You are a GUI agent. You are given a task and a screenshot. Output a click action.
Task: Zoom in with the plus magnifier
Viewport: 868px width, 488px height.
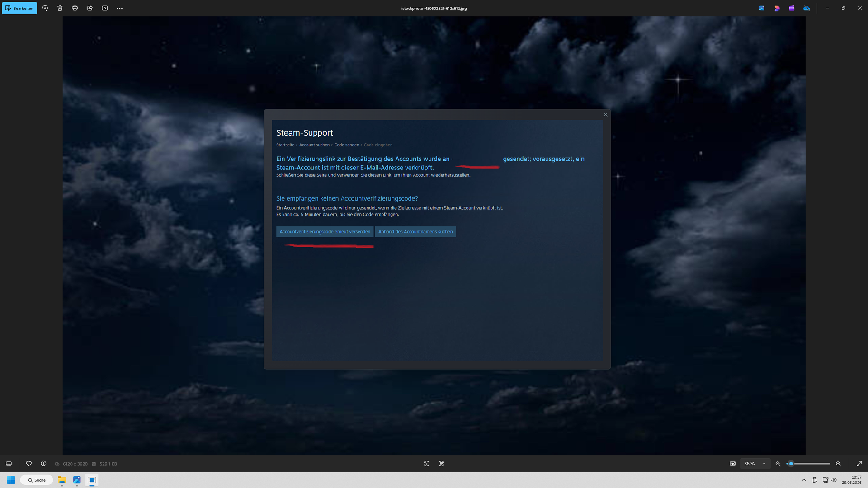pyautogui.click(x=838, y=464)
